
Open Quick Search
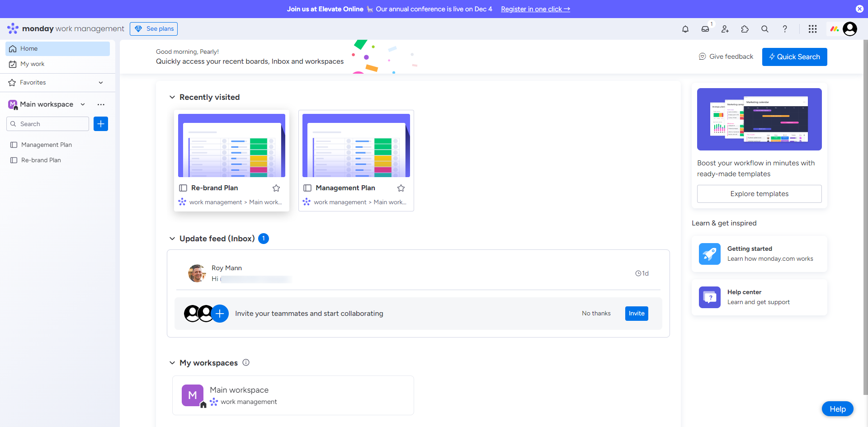pos(795,57)
